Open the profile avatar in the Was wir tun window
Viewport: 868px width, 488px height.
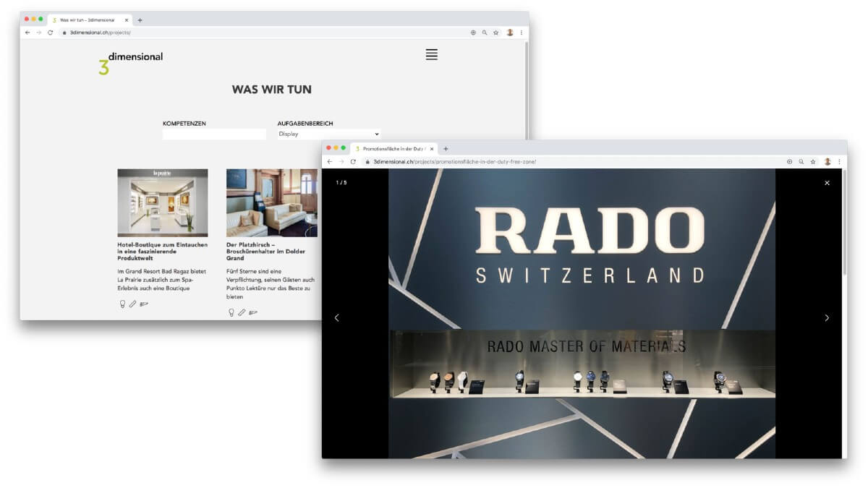coord(510,33)
